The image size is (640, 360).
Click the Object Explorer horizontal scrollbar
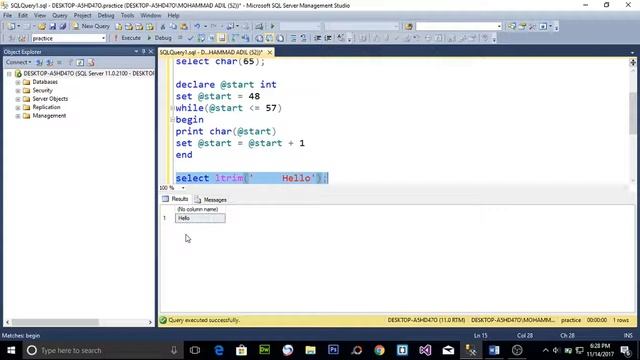point(55,322)
